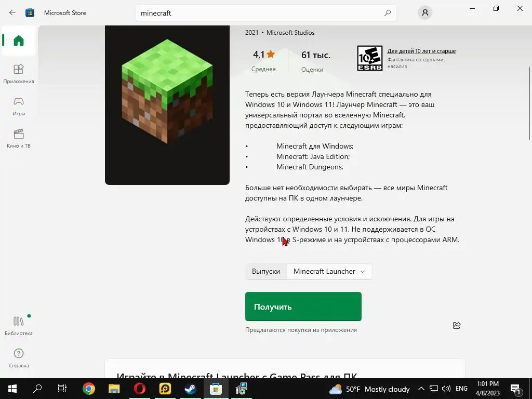
Task: Open Справка help
Action: [x=19, y=358]
